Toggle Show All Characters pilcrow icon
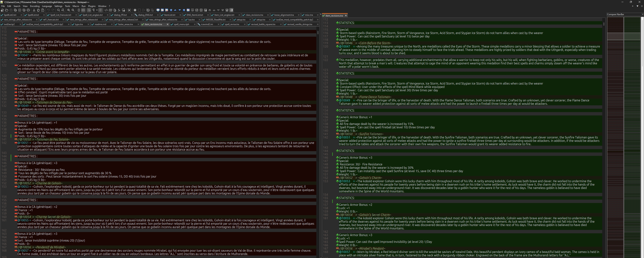644x258 pixels. (x=93, y=10)
